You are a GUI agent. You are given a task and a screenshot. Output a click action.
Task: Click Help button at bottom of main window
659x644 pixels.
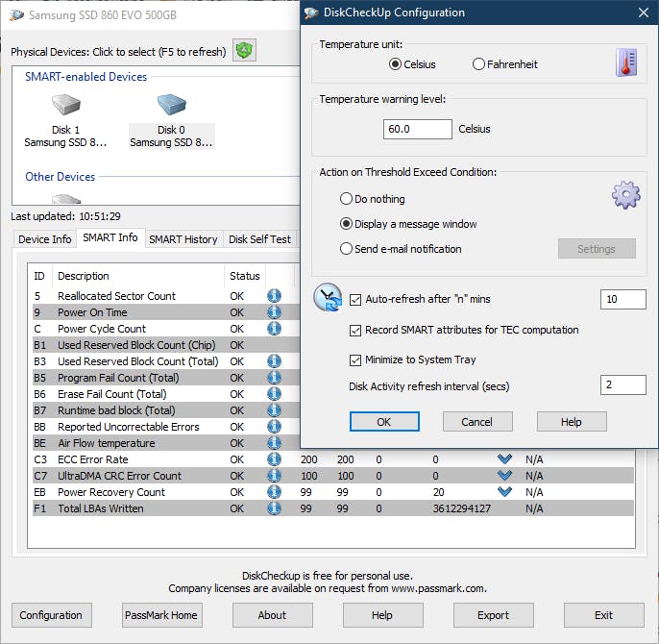(x=383, y=615)
